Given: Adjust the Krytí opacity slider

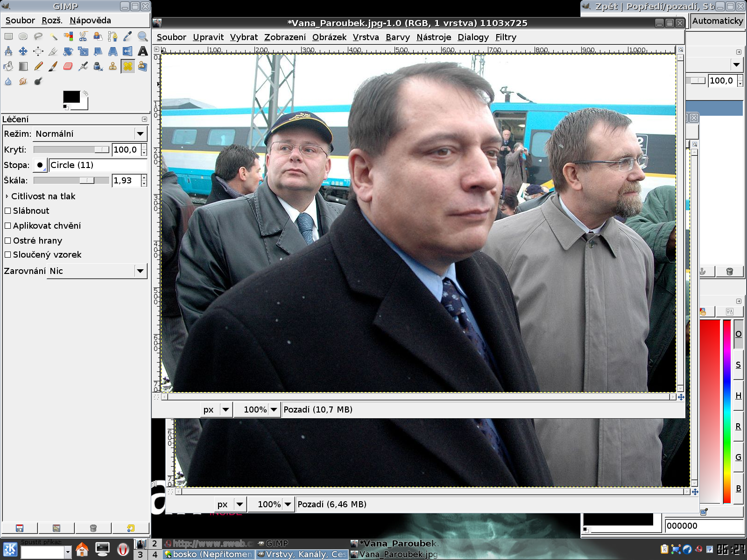Looking at the screenshot, I should [x=71, y=150].
